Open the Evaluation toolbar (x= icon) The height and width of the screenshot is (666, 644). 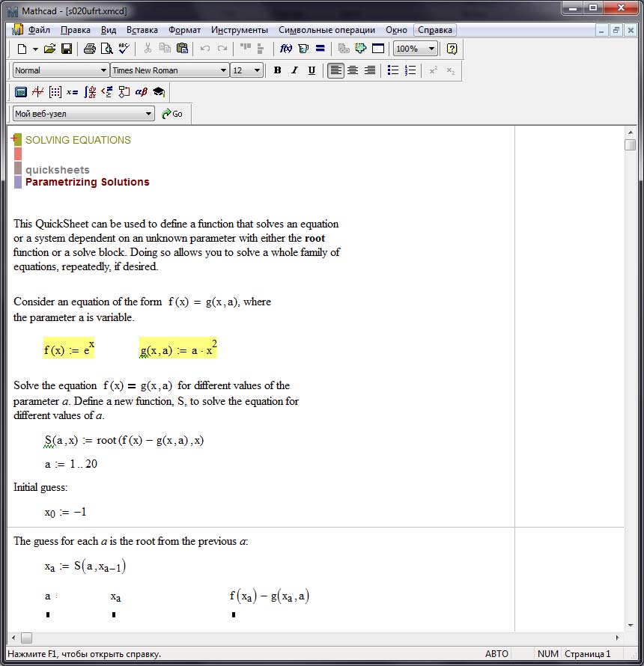click(x=73, y=92)
